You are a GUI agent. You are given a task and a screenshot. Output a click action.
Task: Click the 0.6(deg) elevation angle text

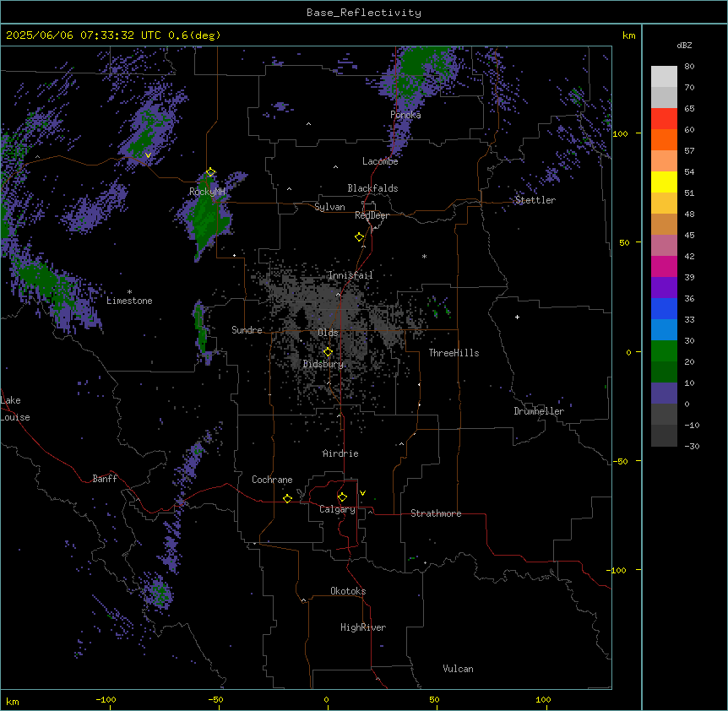click(194, 35)
